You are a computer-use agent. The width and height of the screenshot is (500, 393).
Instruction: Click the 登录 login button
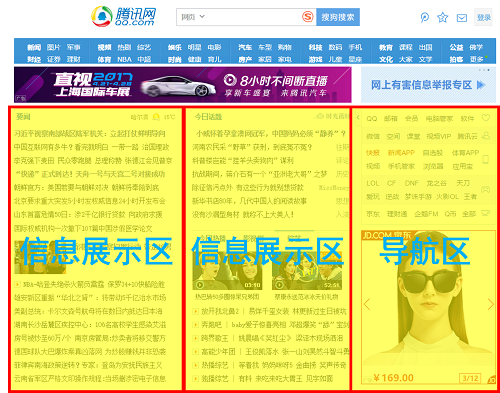point(483,17)
